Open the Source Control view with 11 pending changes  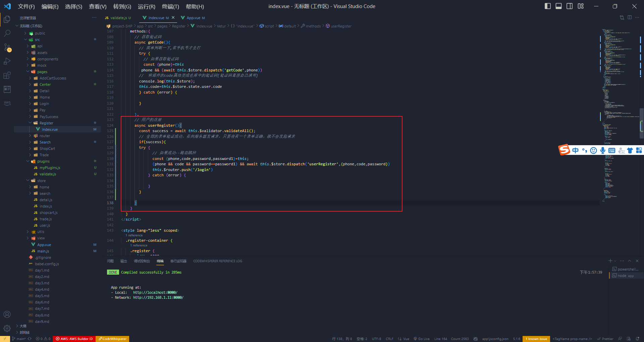click(7, 47)
